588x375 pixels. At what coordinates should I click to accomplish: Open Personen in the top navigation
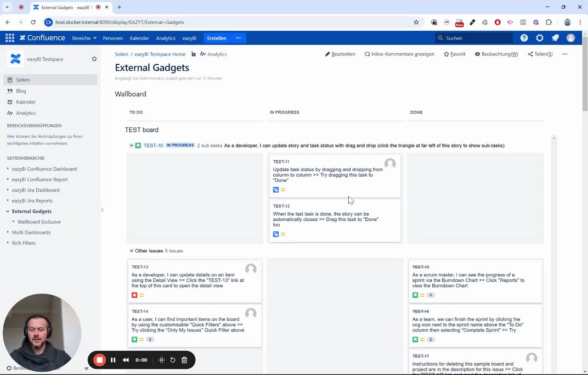[113, 38]
